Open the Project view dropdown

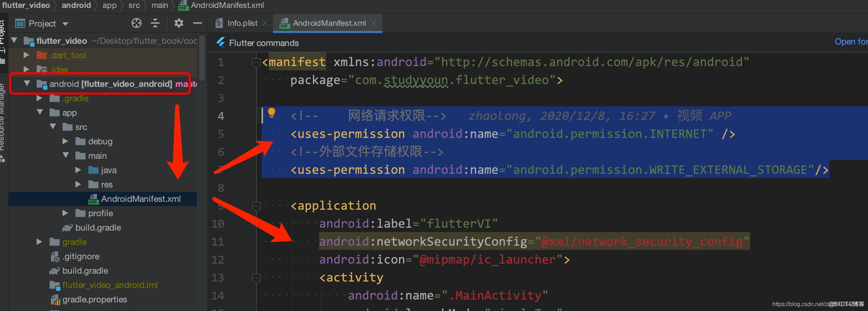(x=65, y=24)
